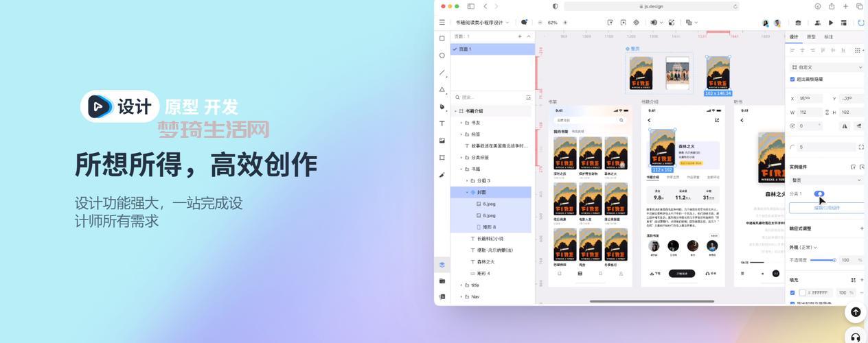Select 页面 1 in pages list
Viewport: 868px width, 343px height.
492,49
